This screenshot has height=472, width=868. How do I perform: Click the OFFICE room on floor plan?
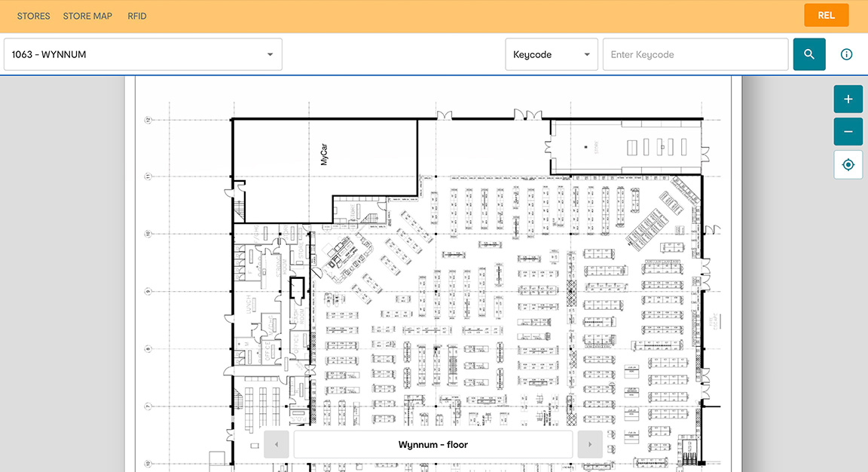(265, 349)
